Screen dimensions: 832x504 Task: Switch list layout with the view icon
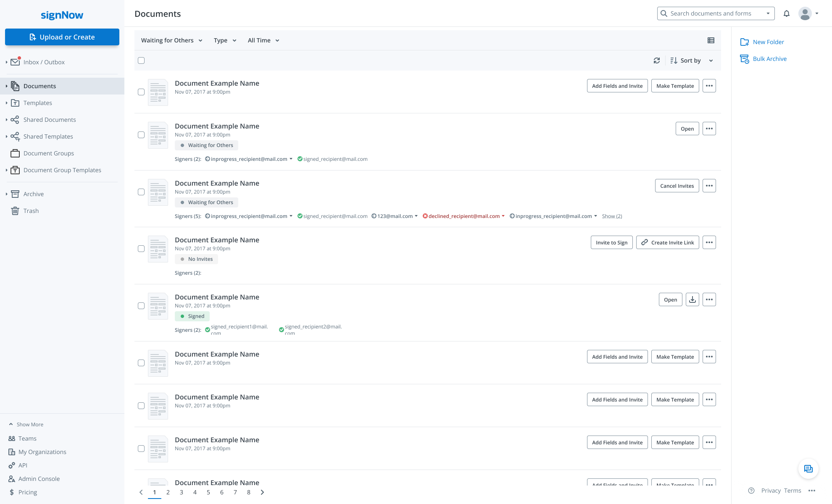tap(711, 40)
